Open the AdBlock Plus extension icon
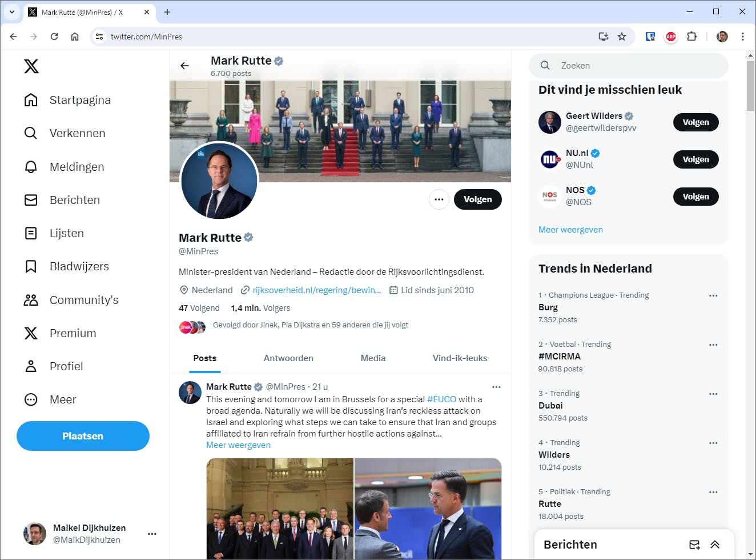This screenshot has height=560, width=756. [671, 37]
